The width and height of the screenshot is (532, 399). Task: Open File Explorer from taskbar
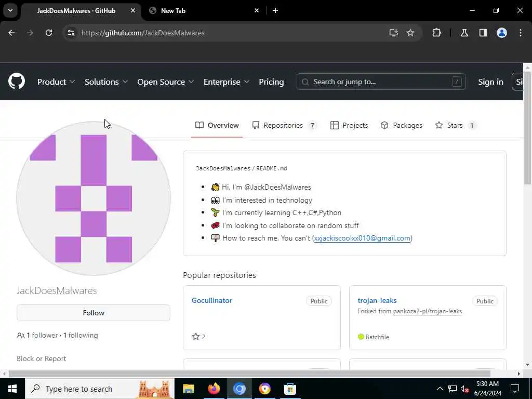[x=188, y=389]
